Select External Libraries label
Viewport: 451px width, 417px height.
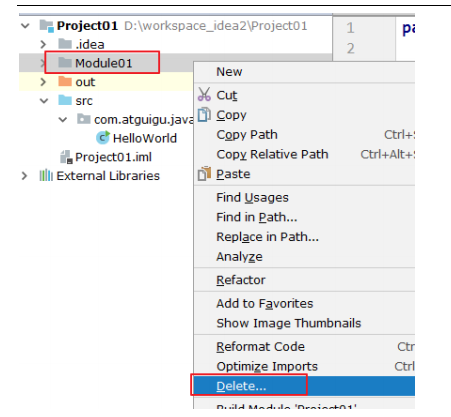pos(108,176)
